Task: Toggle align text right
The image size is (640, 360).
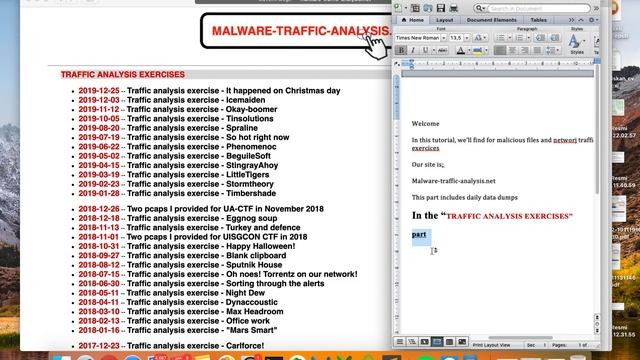Action: (x=524, y=51)
